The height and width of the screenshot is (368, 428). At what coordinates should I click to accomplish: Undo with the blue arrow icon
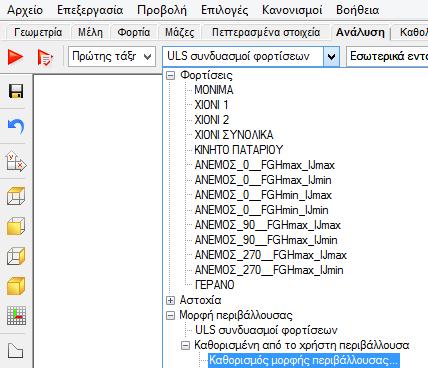coord(16,127)
